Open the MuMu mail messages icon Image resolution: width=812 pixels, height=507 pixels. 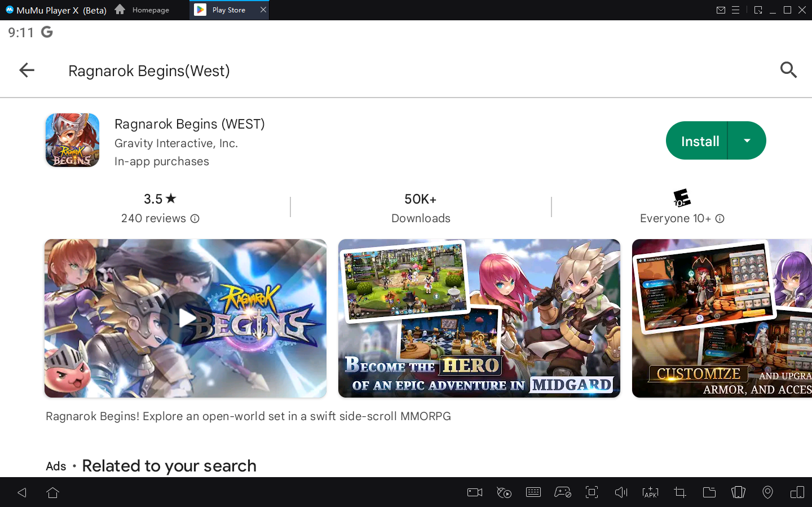click(x=721, y=10)
